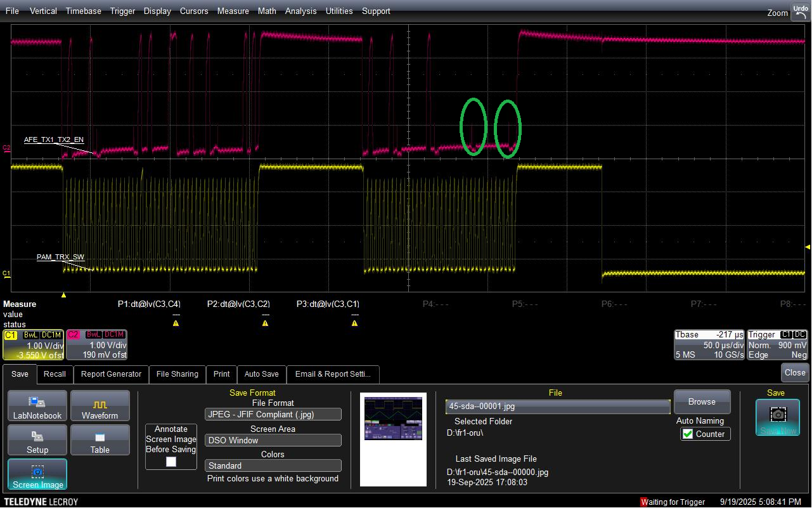Open the Screen Area DSO Window dropdown
812x508 pixels.
(x=273, y=440)
